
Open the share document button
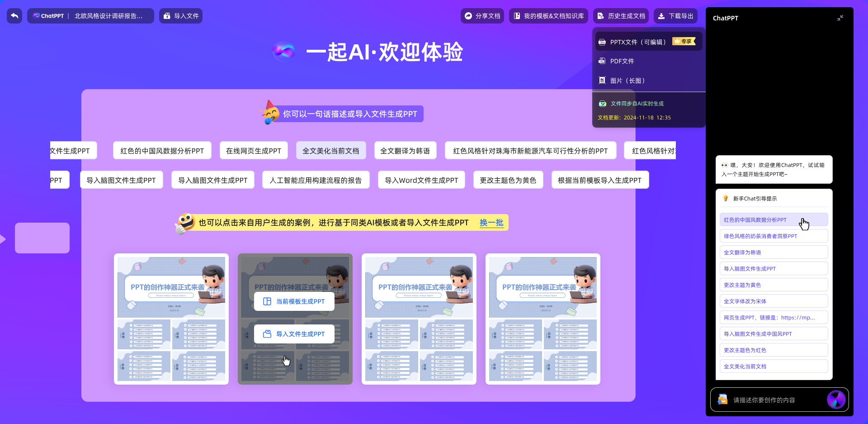click(x=482, y=16)
